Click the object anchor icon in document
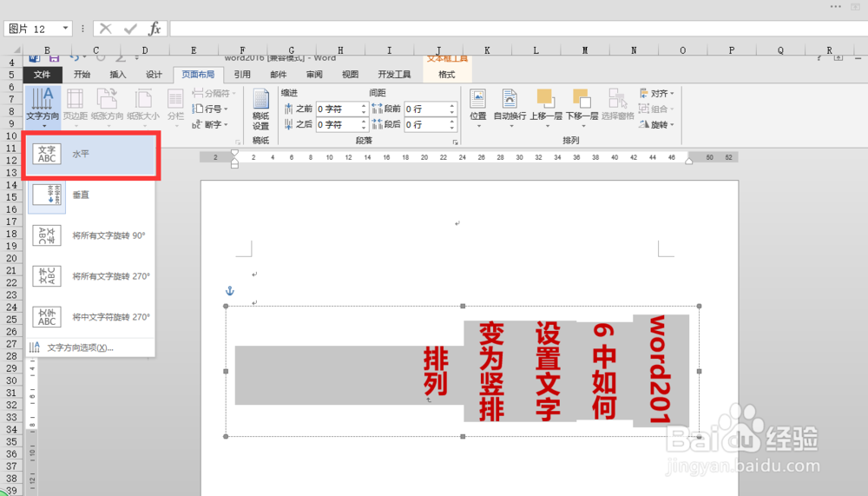The image size is (868, 496). point(230,290)
